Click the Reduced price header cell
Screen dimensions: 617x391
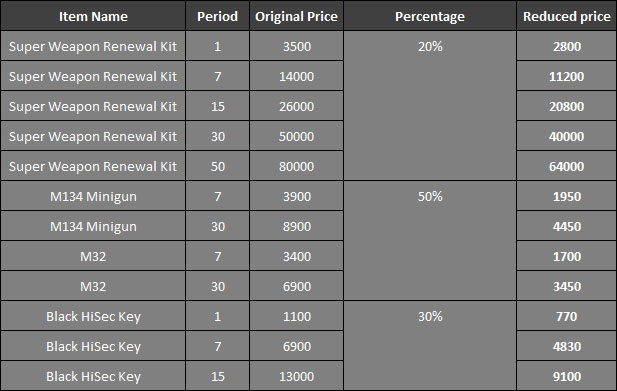566,16
